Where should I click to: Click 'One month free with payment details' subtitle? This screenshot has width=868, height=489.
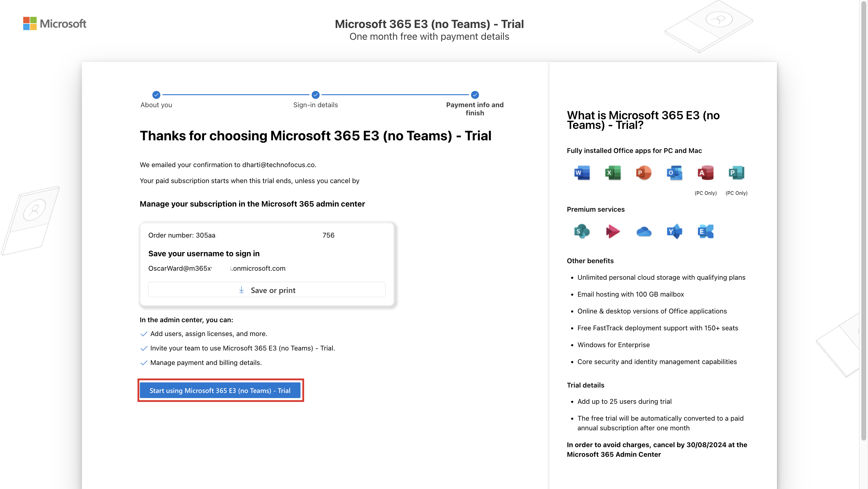coord(429,36)
